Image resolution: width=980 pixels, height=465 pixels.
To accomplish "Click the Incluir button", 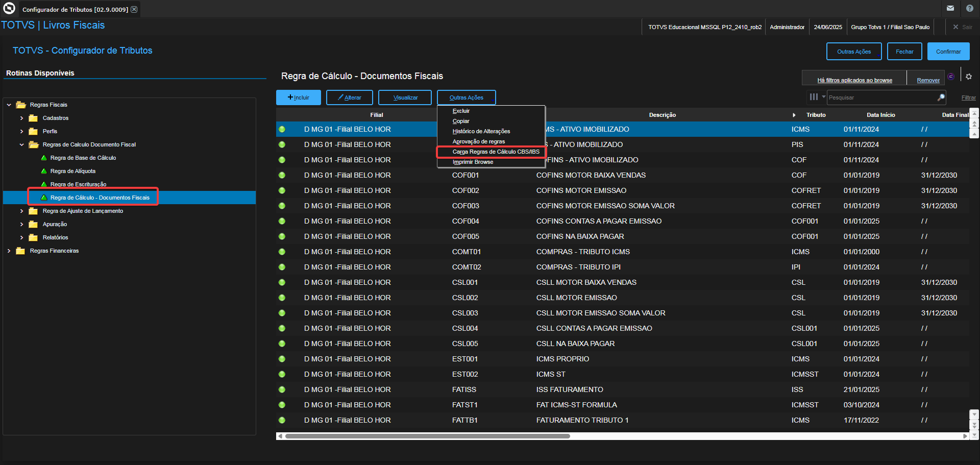I will coord(299,97).
